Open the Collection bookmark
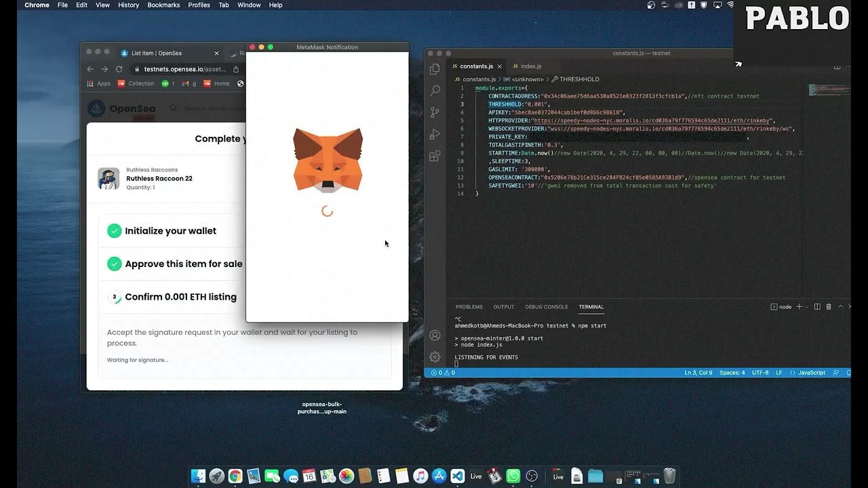 click(136, 83)
